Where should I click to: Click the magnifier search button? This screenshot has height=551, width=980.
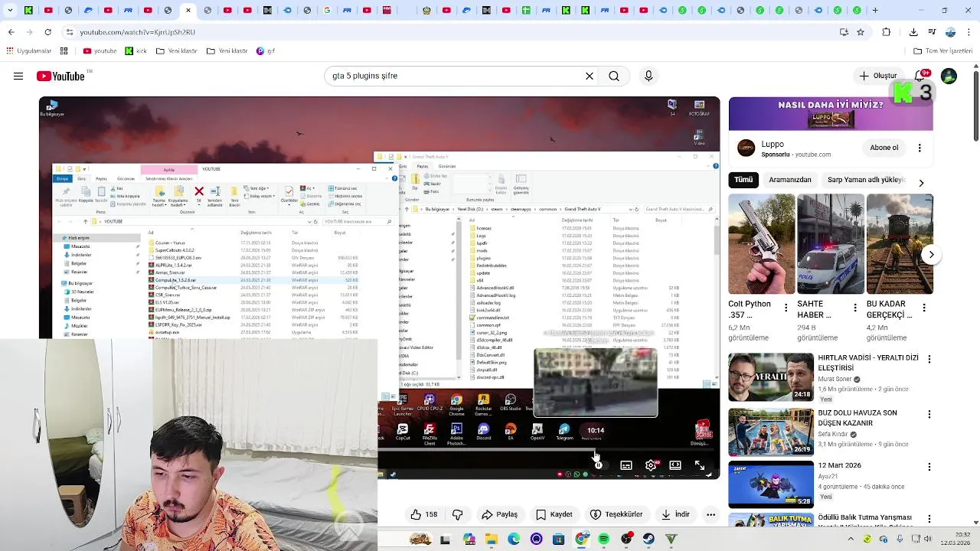click(614, 76)
